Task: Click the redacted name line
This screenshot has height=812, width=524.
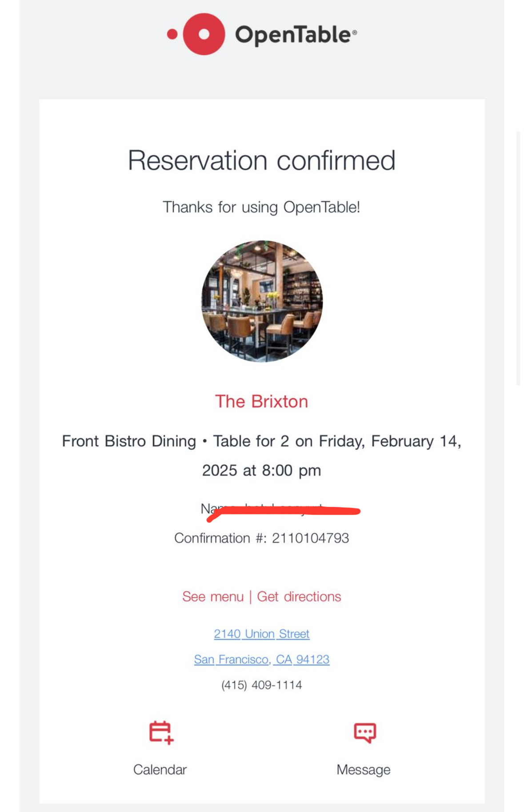Action: [x=283, y=510]
